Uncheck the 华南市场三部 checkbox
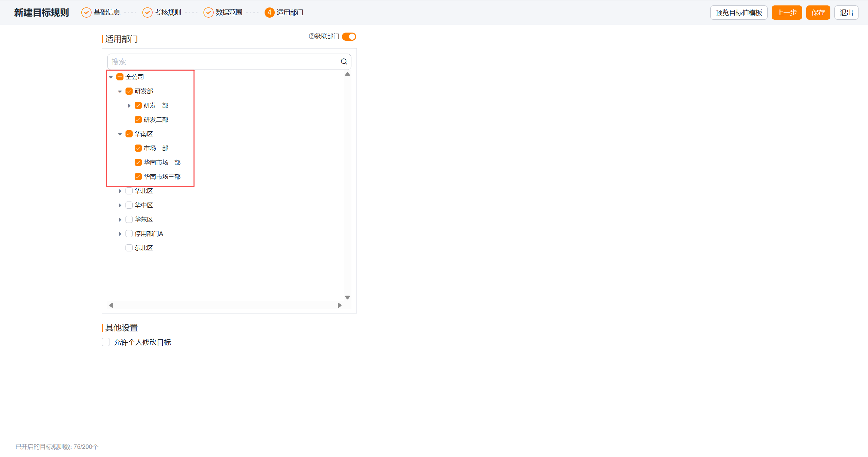This screenshot has height=457, width=868. click(138, 177)
